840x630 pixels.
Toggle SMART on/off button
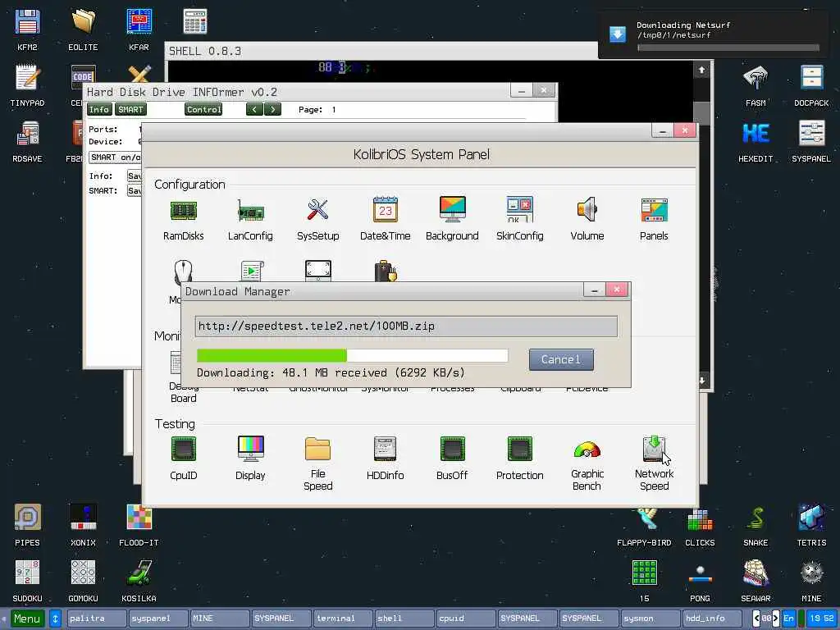pyautogui.click(x=115, y=157)
